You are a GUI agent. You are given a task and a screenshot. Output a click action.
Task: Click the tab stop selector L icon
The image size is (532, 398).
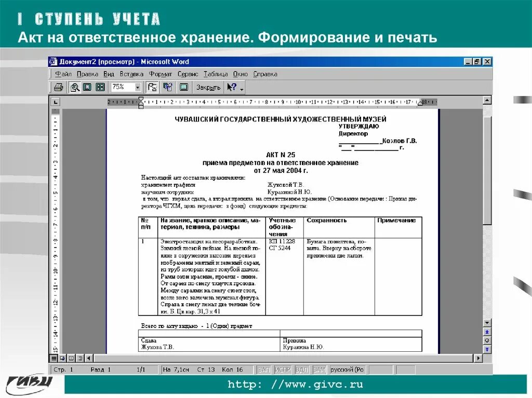(x=56, y=102)
